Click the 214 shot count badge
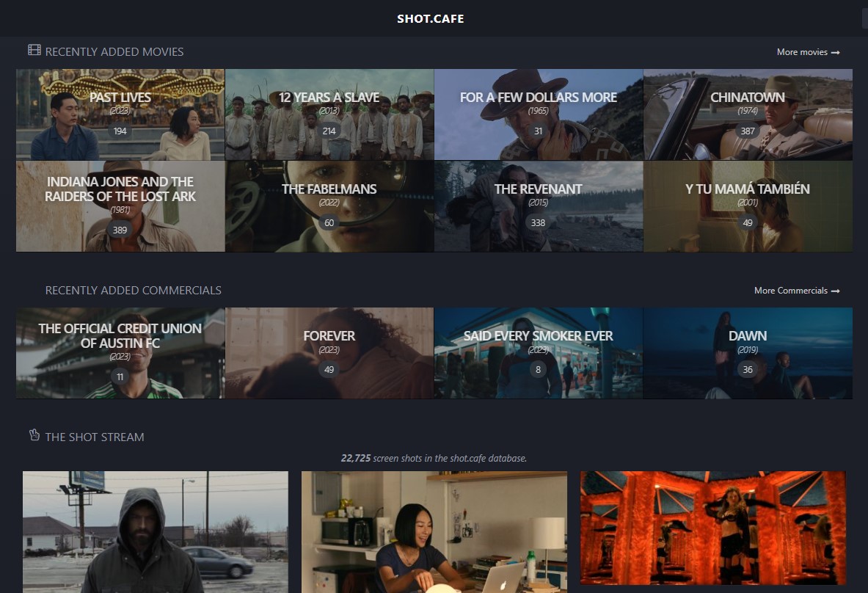Image resolution: width=868 pixels, height=593 pixels. pyautogui.click(x=329, y=131)
